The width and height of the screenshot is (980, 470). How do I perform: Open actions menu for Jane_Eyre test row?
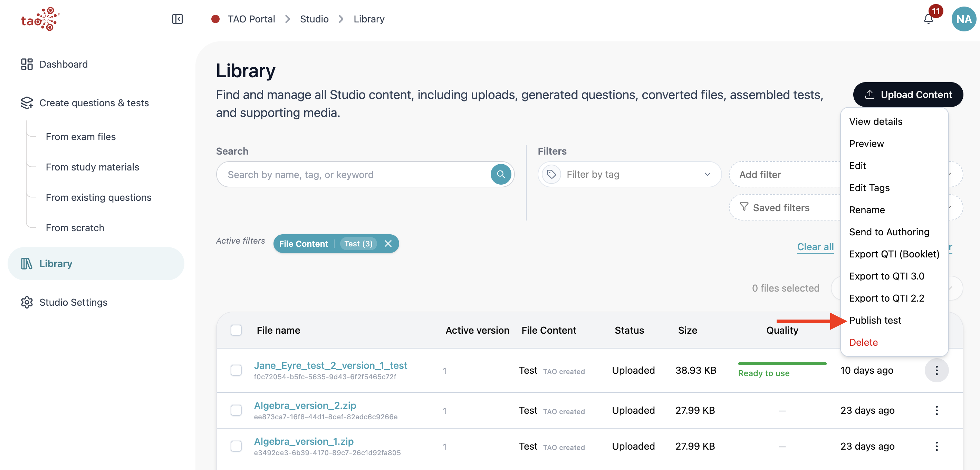tap(936, 370)
